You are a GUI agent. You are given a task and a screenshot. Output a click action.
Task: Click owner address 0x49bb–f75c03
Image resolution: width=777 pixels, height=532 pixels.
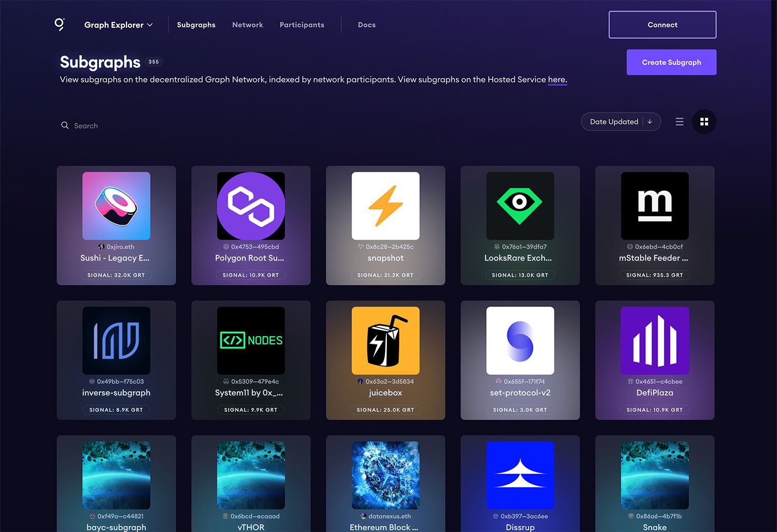(120, 381)
